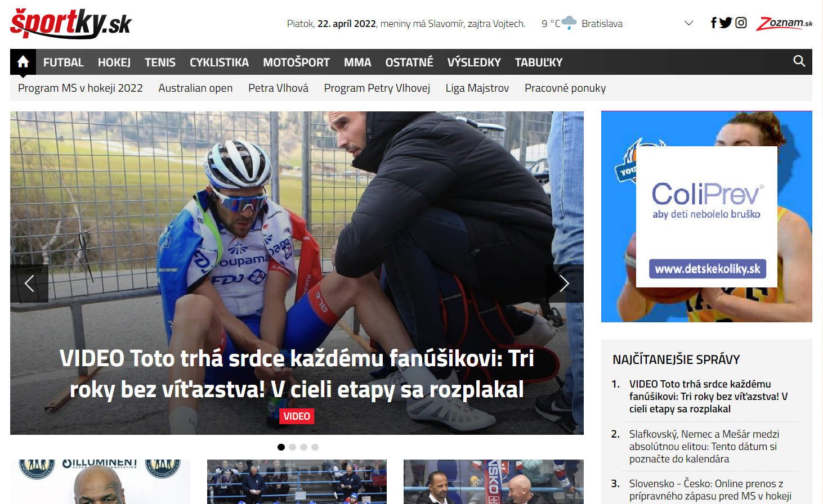Open the Facebook page icon

click(713, 23)
